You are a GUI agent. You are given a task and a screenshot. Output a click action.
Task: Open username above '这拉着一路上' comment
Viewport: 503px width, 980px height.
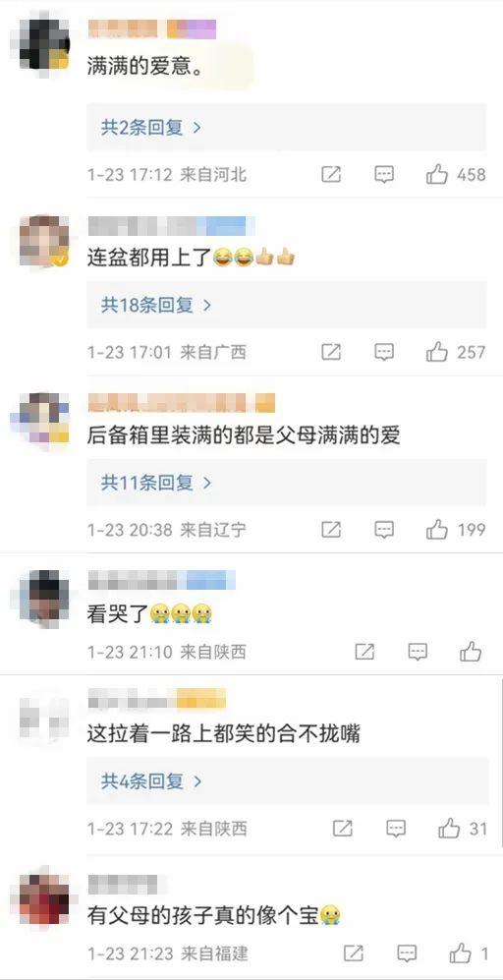point(156,699)
